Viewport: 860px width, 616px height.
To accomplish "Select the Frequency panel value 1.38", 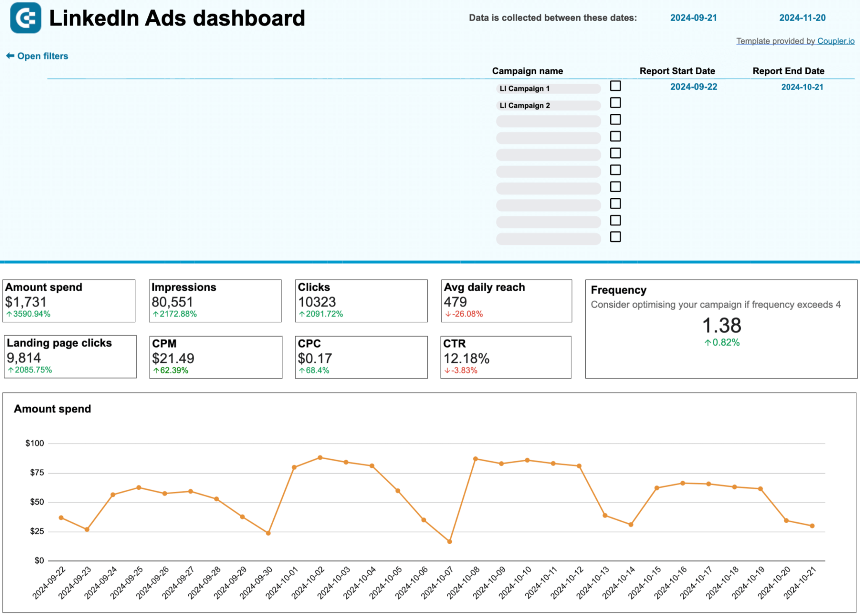I will click(722, 325).
